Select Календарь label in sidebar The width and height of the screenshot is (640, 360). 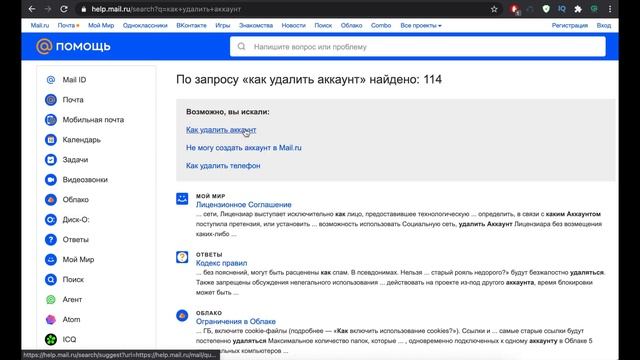[x=82, y=140]
